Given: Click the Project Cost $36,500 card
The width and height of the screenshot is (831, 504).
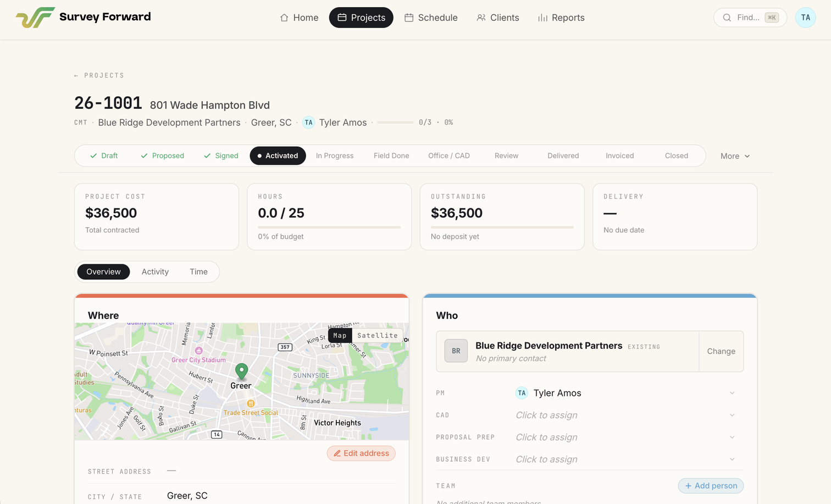Looking at the screenshot, I should (x=157, y=217).
